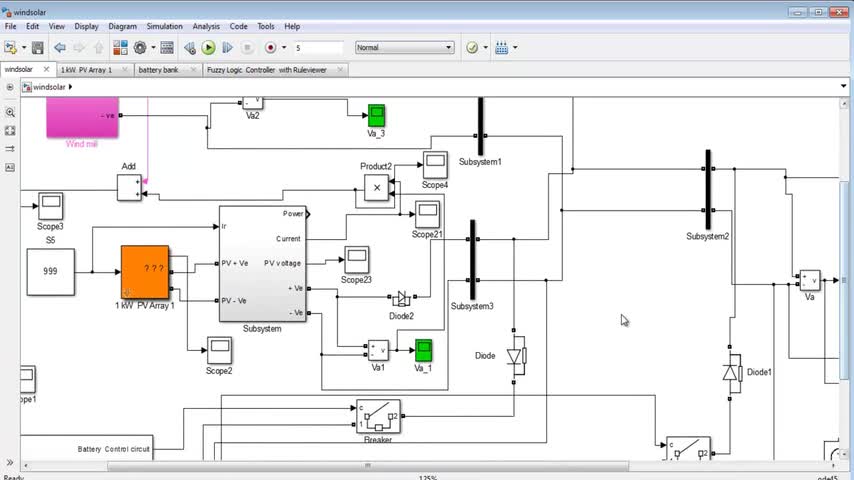
Task: Click the simulation stop time field
Action: (x=319, y=48)
